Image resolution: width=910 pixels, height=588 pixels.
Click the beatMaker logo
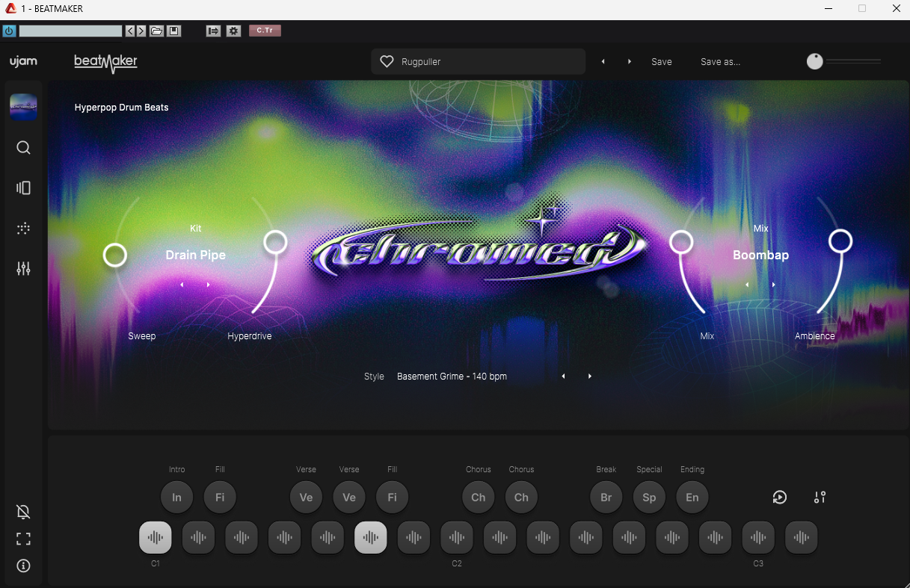click(x=106, y=63)
